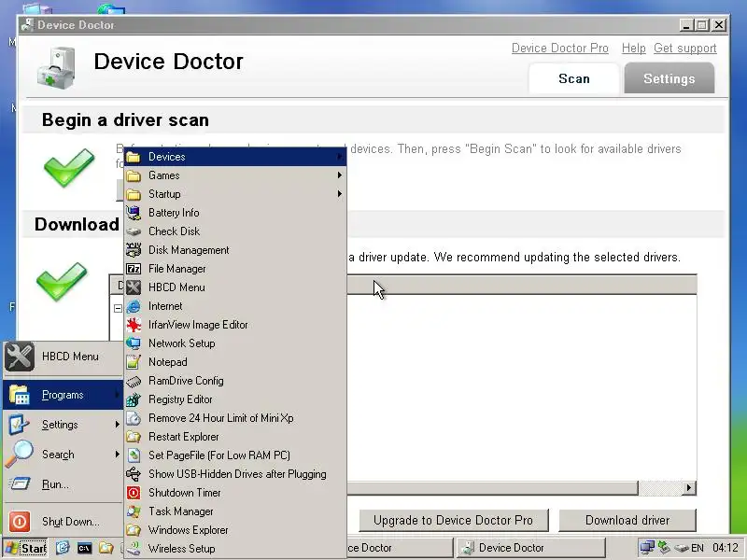
Task: Click the command prompt taskbar icon
Action: [84, 548]
